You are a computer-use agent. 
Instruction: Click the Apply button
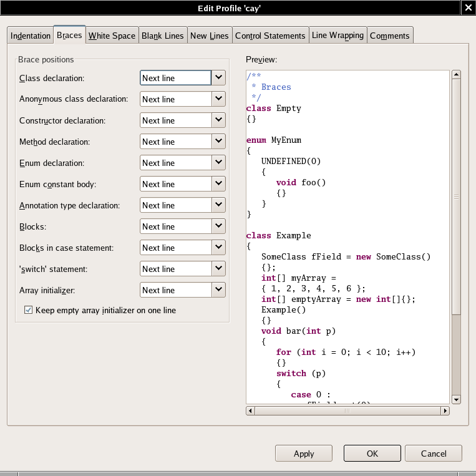pos(304,454)
